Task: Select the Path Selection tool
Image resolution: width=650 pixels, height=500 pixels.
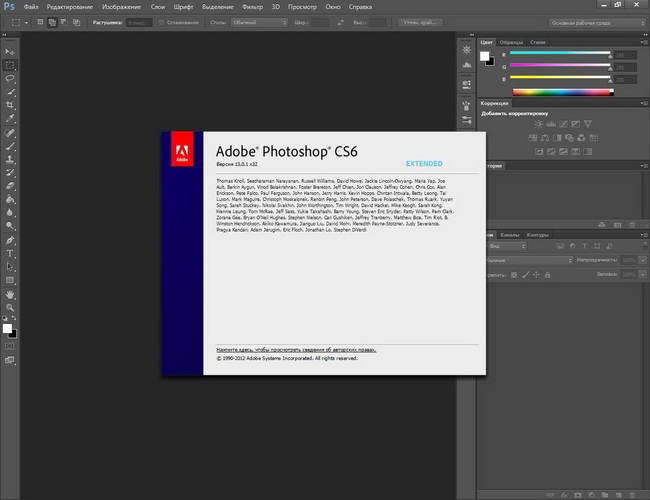Action: coord(10,267)
